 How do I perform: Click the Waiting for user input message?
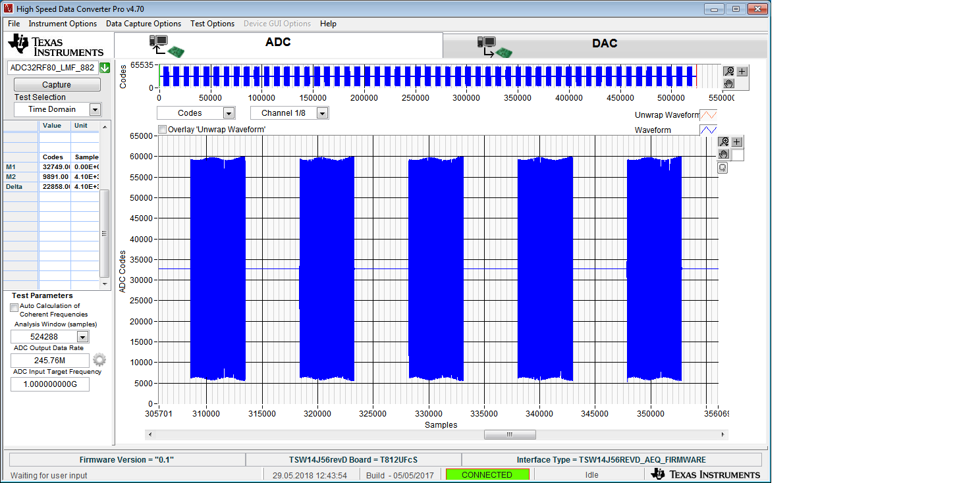coord(49,476)
